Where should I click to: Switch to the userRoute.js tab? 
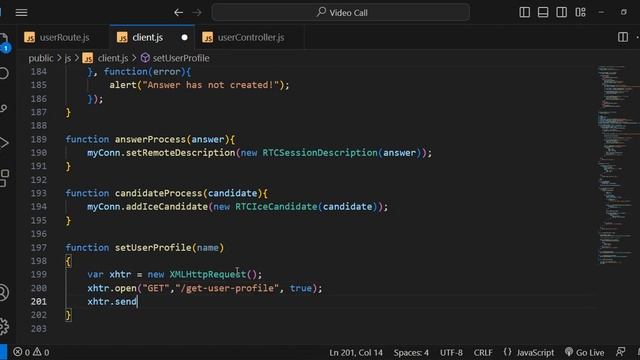[63, 38]
